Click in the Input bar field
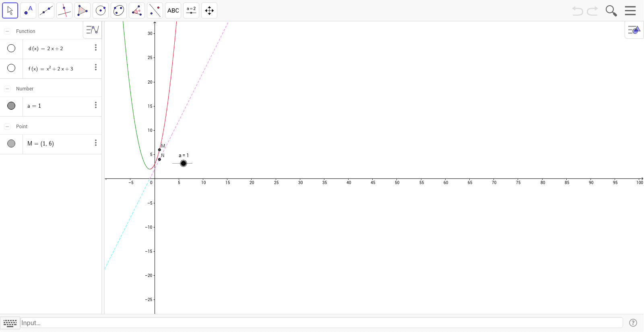The height and width of the screenshot is (332, 644). 322,323
